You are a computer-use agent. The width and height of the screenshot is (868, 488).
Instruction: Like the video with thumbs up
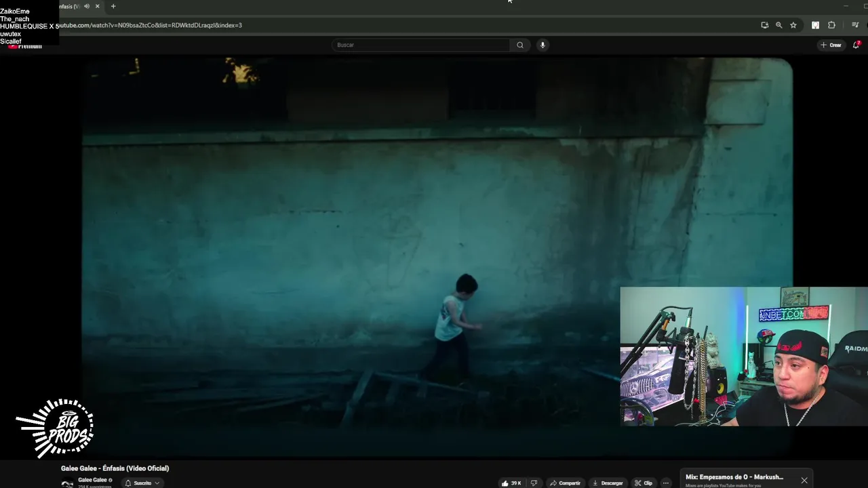point(511,483)
